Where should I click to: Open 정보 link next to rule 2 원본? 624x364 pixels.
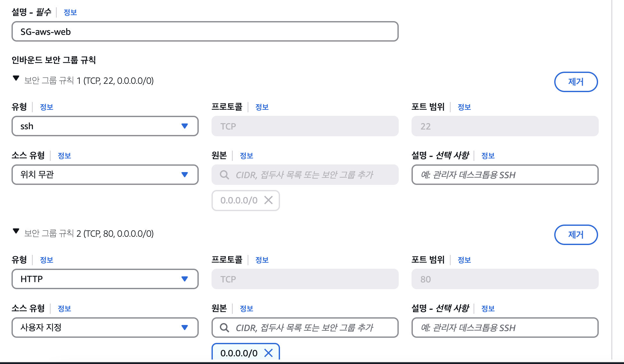click(246, 309)
